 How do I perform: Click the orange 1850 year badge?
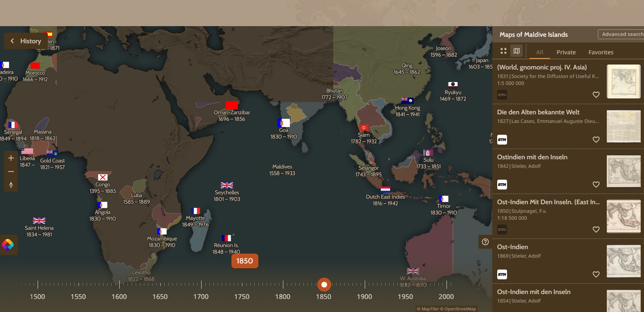pyautogui.click(x=245, y=261)
